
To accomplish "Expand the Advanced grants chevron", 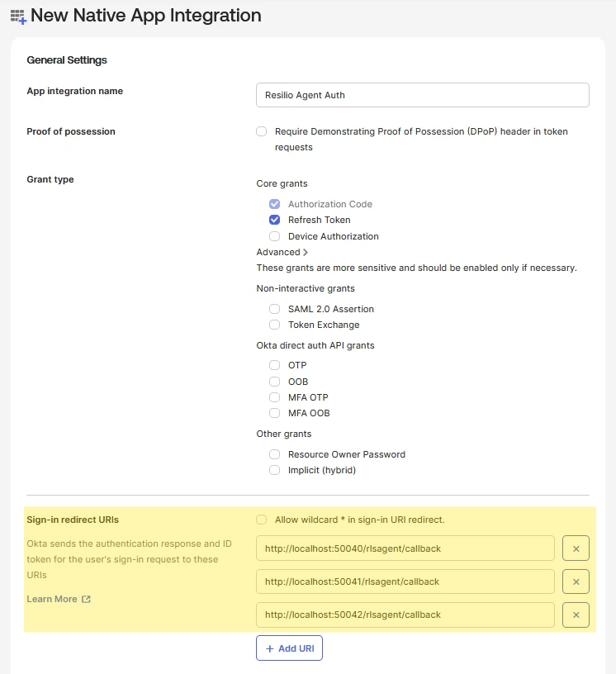I will click(x=306, y=252).
